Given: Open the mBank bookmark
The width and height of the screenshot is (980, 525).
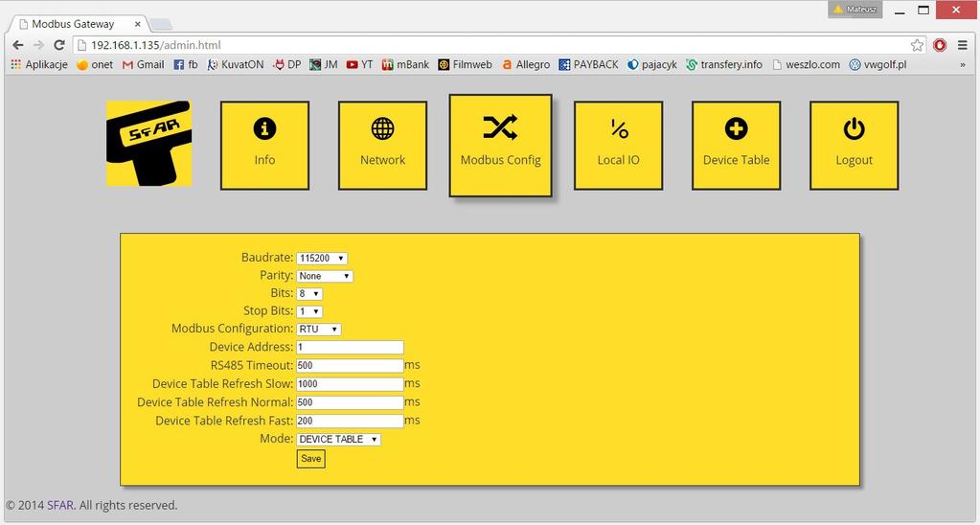Looking at the screenshot, I should pos(405,64).
